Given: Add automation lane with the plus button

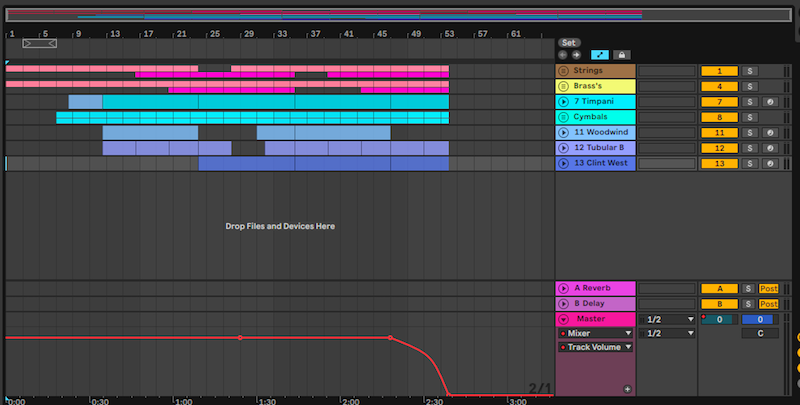Looking at the screenshot, I should click(627, 388).
